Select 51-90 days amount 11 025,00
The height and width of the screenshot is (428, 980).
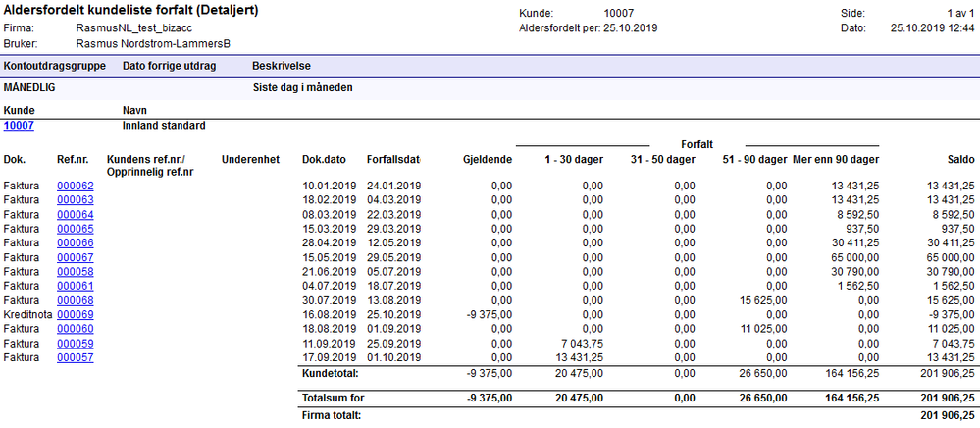[x=763, y=329]
